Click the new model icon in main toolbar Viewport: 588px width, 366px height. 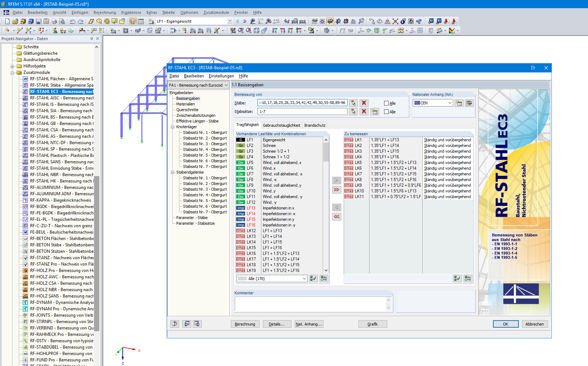[x=7, y=21]
